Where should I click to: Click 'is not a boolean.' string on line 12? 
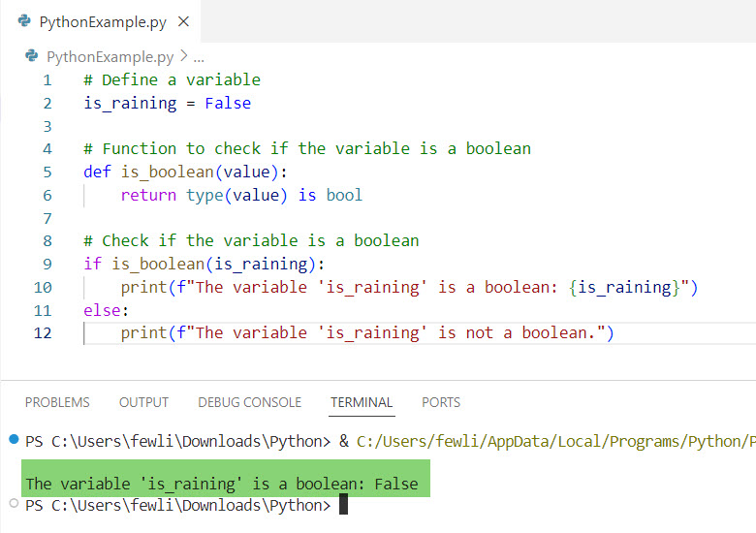[x=516, y=333]
